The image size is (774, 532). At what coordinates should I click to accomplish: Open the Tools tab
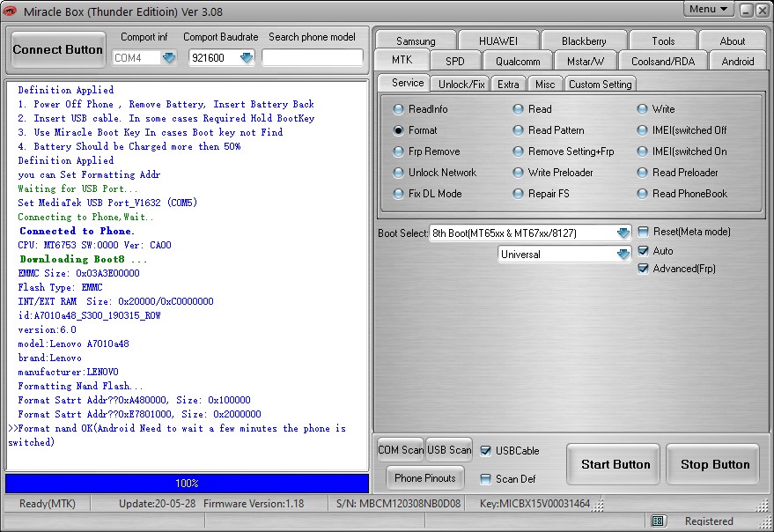663,41
